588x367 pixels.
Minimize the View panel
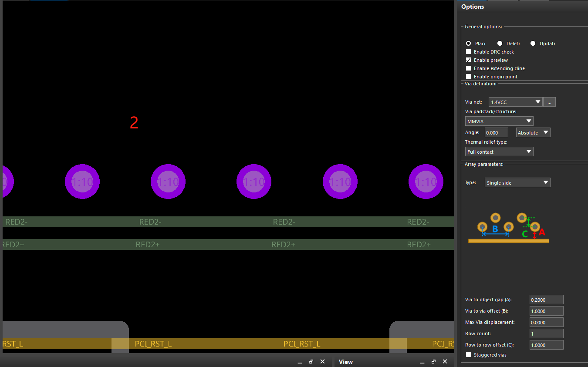click(422, 362)
